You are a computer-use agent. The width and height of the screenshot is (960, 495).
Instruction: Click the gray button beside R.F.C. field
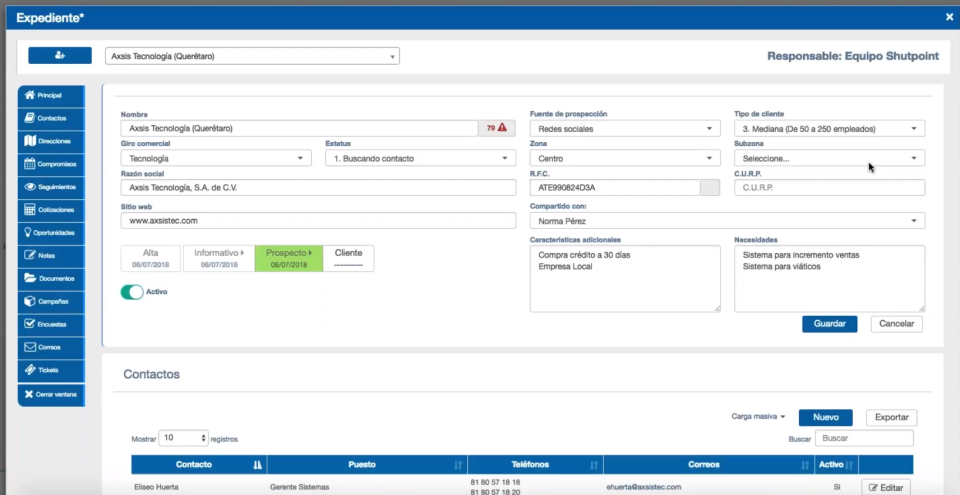(710, 187)
